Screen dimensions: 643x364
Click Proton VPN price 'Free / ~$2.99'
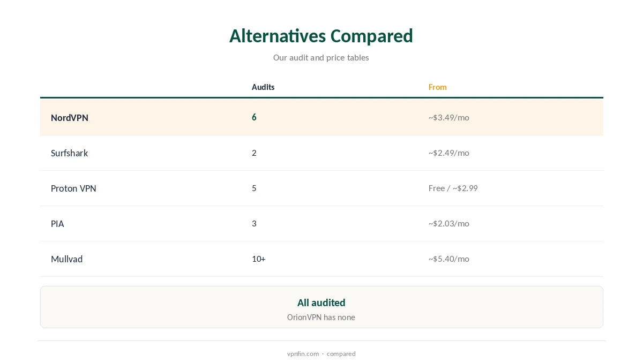(453, 188)
